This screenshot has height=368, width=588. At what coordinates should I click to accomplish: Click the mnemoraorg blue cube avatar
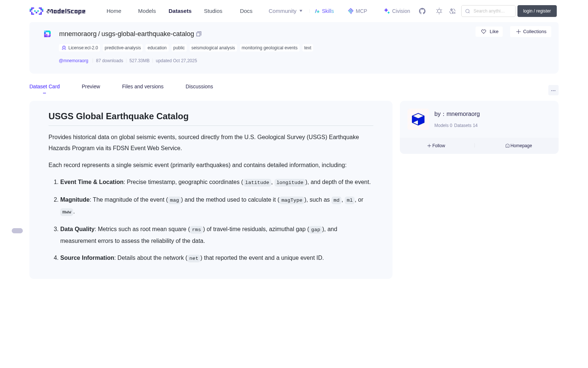418,119
